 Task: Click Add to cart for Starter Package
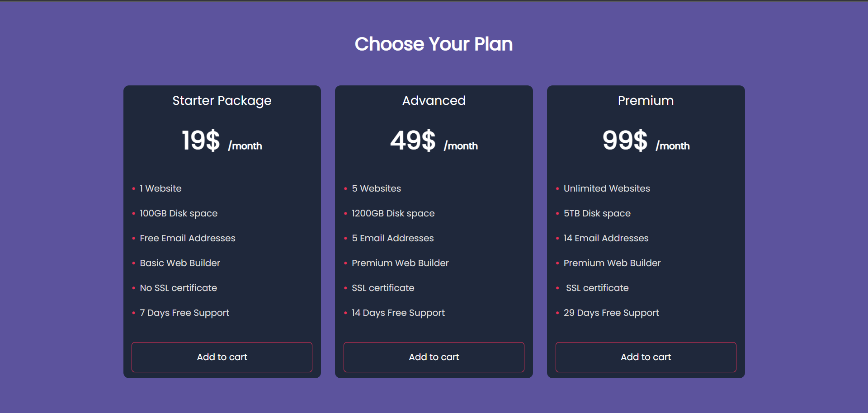click(x=222, y=357)
